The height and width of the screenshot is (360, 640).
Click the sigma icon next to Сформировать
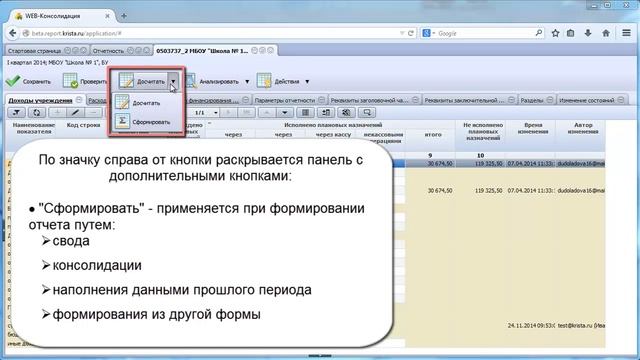click(x=122, y=121)
